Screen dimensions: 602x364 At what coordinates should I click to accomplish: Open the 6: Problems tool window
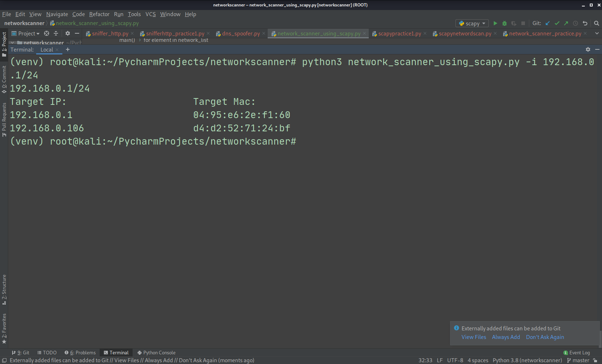coord(80,353)
